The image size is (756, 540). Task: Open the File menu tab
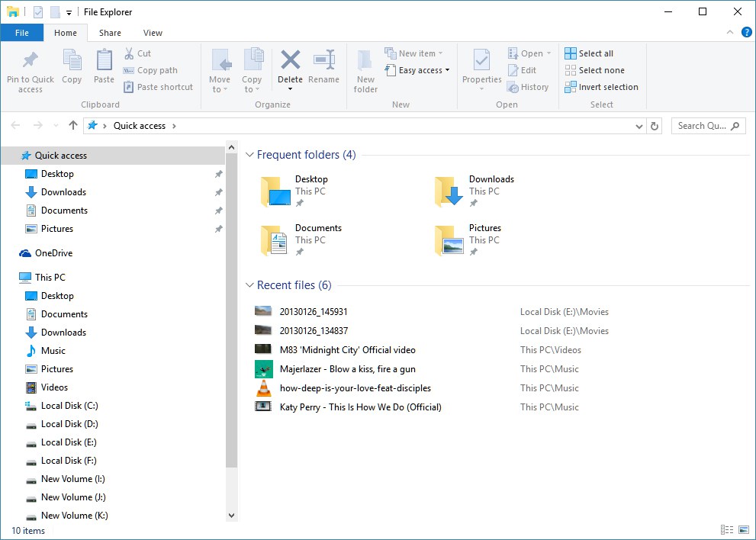[21, 33]
